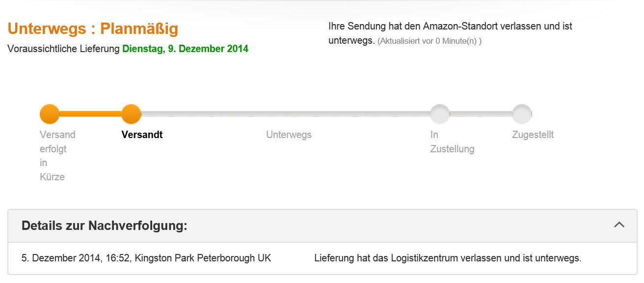The image size is (644, 283).
Task: Click the Versand erfolgt in Kürze label
Action: pos(57,155)
